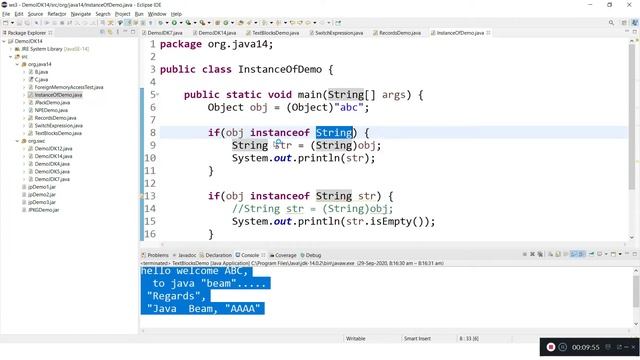Click the Coverage launch toolbar icon

tap(188, 23)
